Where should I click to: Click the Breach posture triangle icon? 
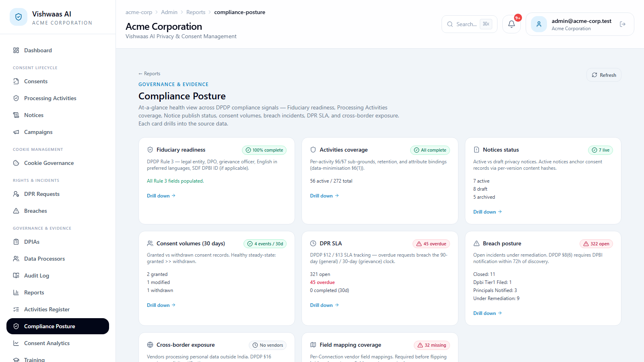coord(477,243)
